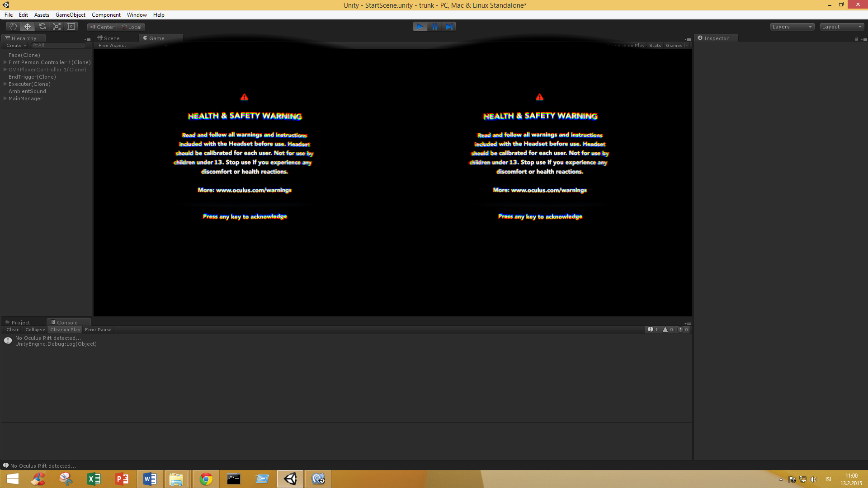868x488 pixels.
Task: Expand First Person Controller 1(Clone)
Action: (x=5, y=62)
